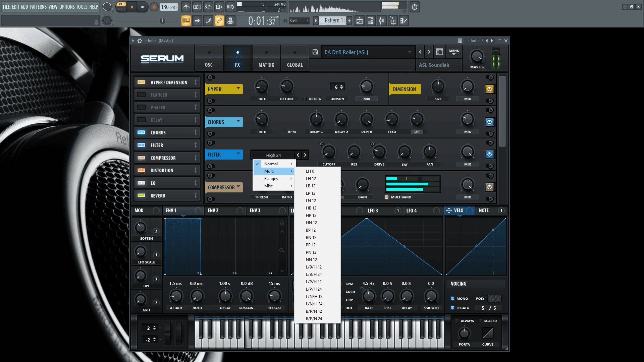
Task: Expand the Misc filter submenu
Action: point(274,186)
